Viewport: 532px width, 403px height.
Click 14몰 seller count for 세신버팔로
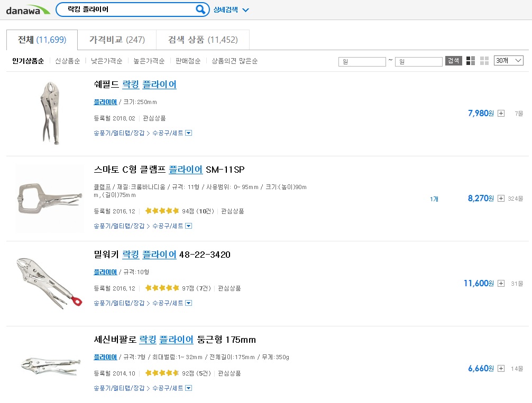point(517,369)
